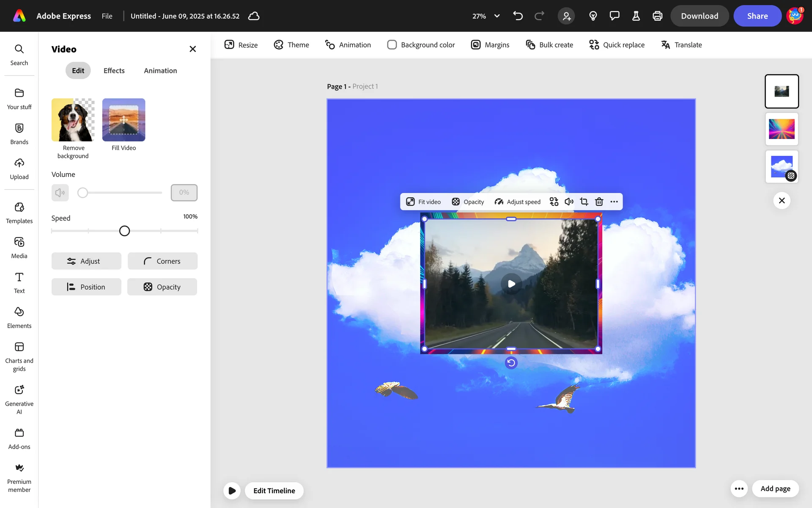Click the crop icon in video toolbar

[x=584, y=202]
